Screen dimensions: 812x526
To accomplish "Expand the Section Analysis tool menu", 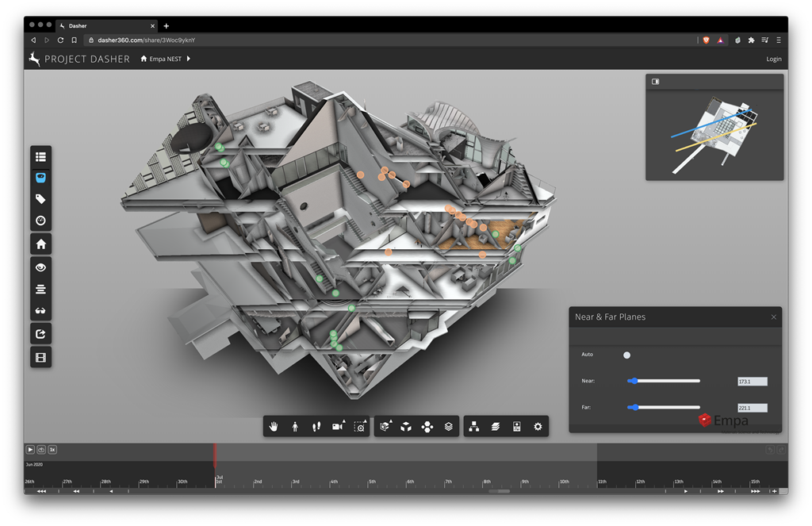I will [x=385, y=427].
